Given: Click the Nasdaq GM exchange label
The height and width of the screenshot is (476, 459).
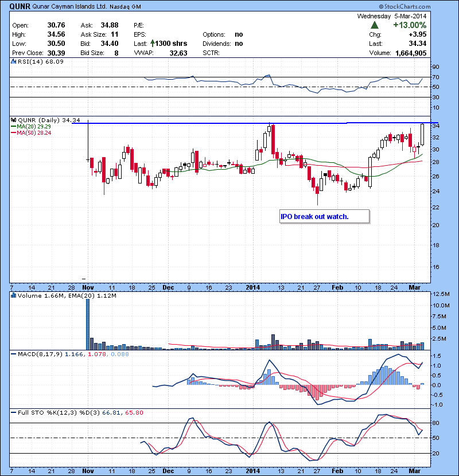Looking at the screenshot, I should pyautogui.click(x=125, y=6).
